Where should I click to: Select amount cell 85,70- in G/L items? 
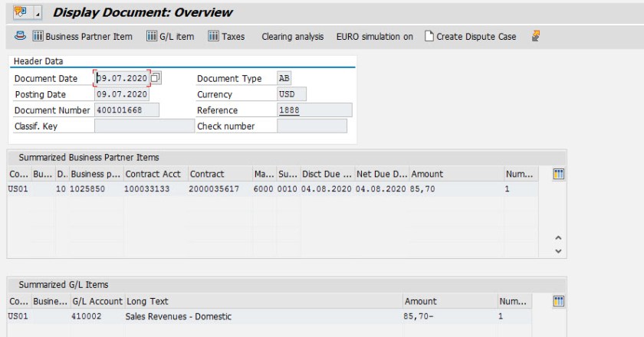[450, 316]
